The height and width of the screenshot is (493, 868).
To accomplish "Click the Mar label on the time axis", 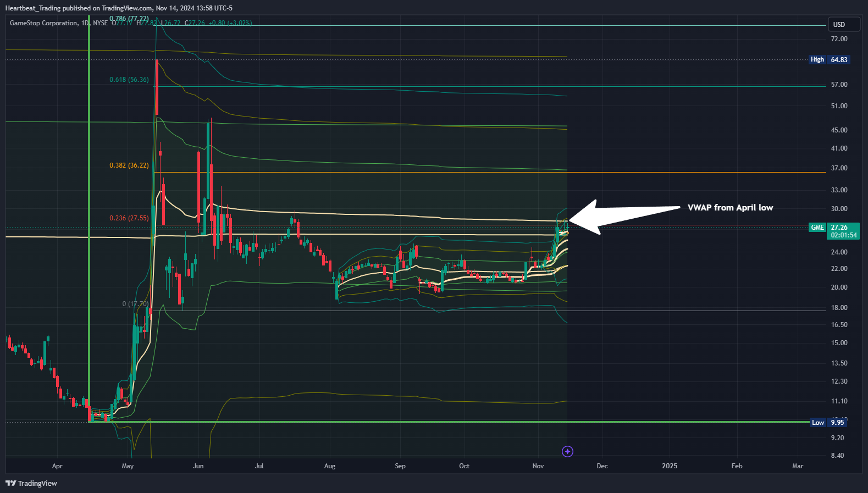I will (798, 466).
